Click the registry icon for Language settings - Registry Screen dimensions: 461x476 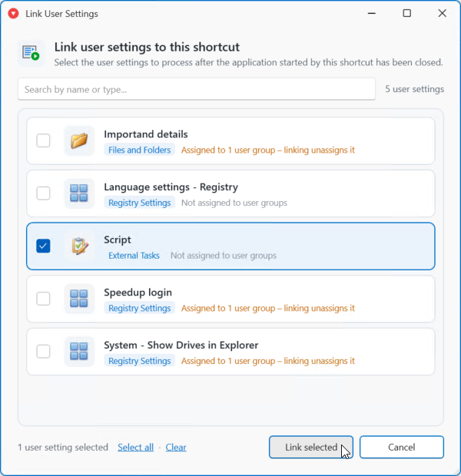(x=79, y=193)
